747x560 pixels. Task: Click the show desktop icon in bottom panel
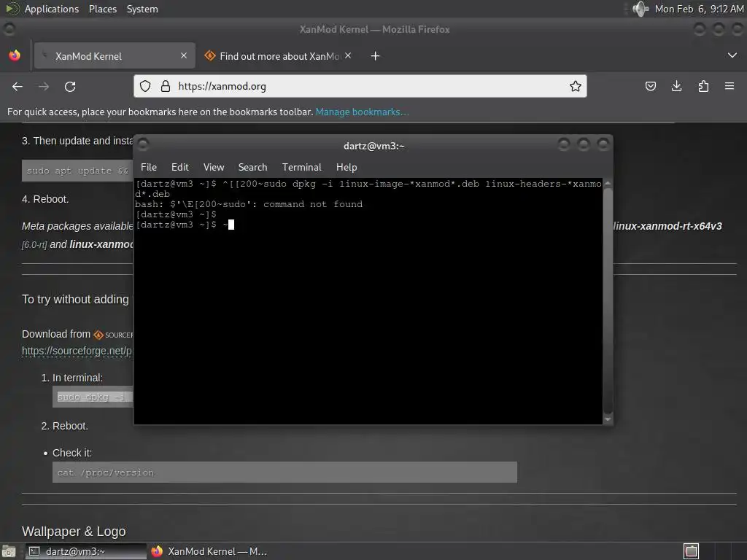tap(9, 551)
